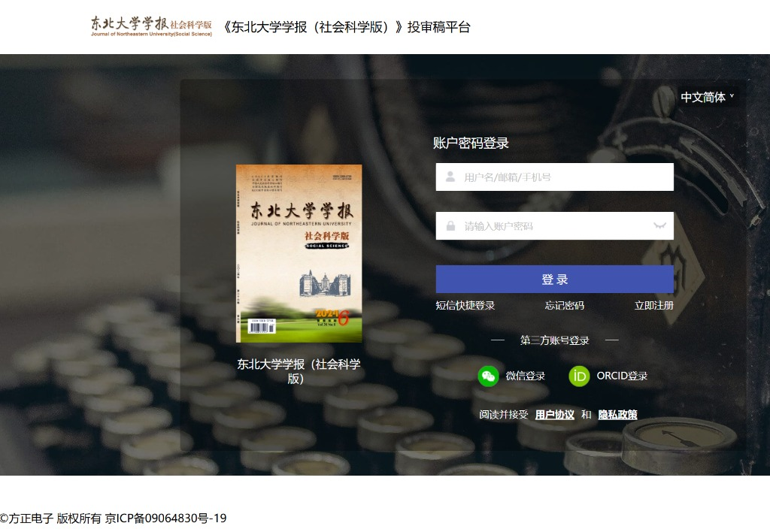Open the 用户协议 user agreement
This screenshot has height=532, width=770.
click(554, 415)
